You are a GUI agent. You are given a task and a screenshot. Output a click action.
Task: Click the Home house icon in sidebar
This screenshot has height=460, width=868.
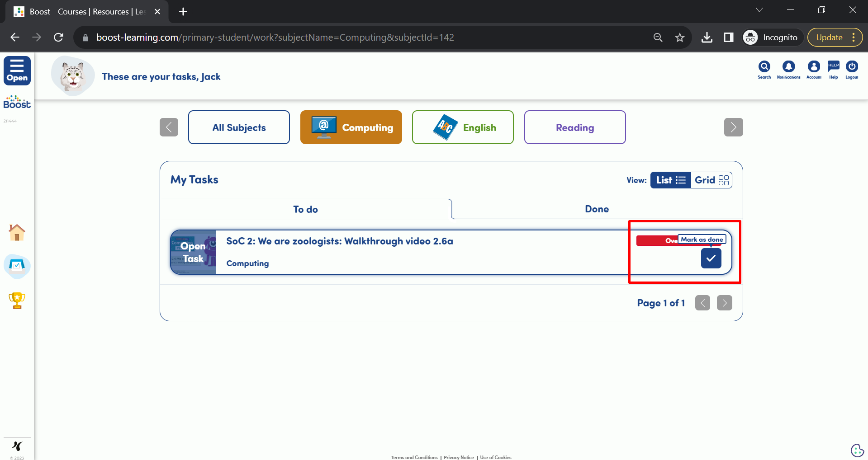point(17,233)
